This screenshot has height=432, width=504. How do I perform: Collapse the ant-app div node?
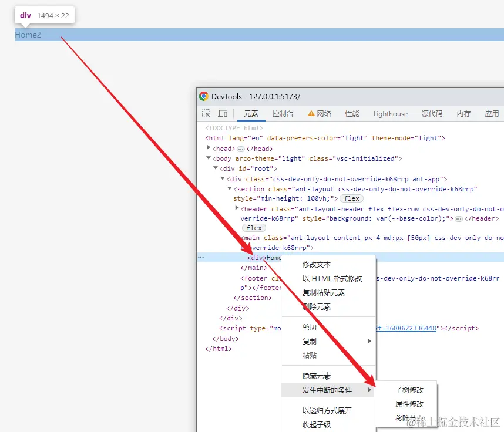(223, 178)
